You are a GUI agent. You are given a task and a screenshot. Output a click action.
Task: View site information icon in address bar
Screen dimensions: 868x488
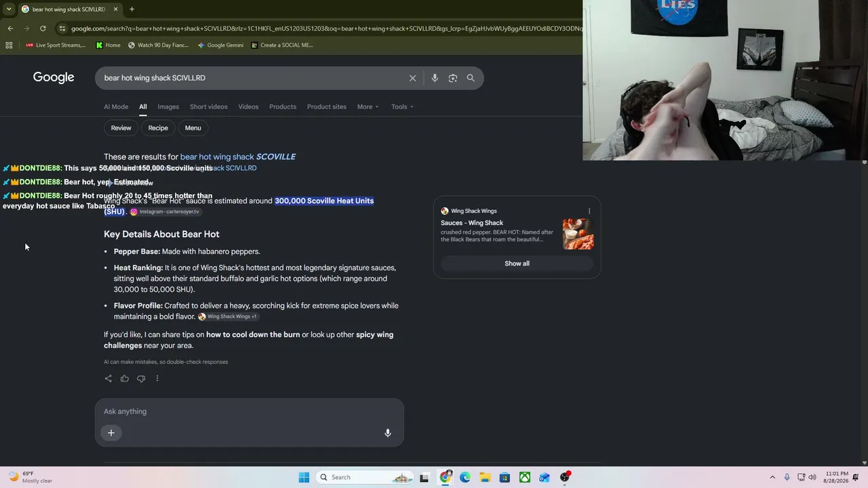62,28
